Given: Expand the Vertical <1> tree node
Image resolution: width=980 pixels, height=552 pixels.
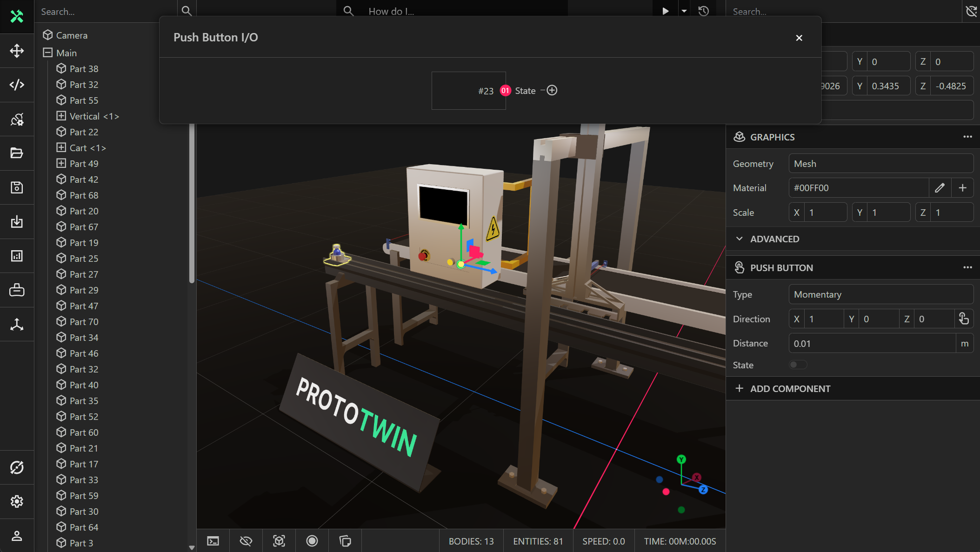Looking at the screenshot, I should (61, 116).
